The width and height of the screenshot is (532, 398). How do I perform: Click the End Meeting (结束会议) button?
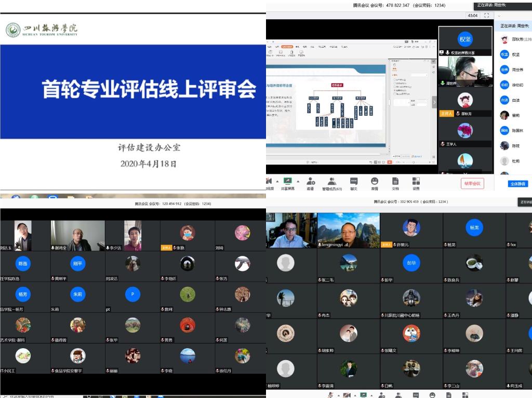[472, 183]
